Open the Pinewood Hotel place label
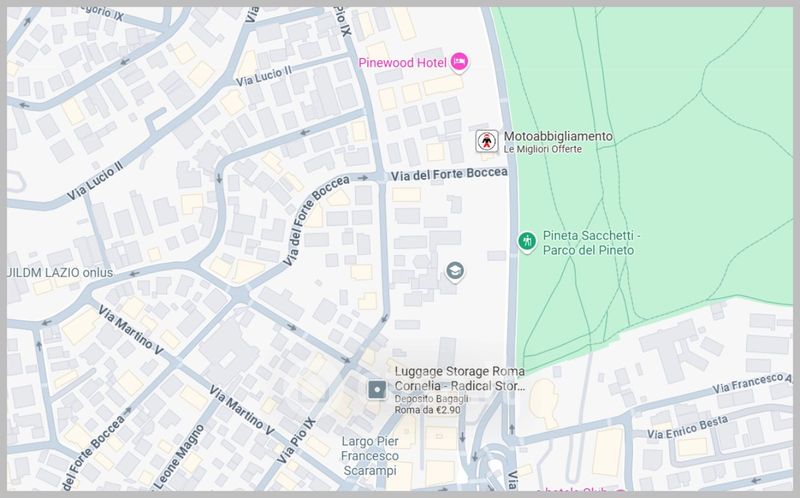Screen dimensions: 800x498 point(403,62)
